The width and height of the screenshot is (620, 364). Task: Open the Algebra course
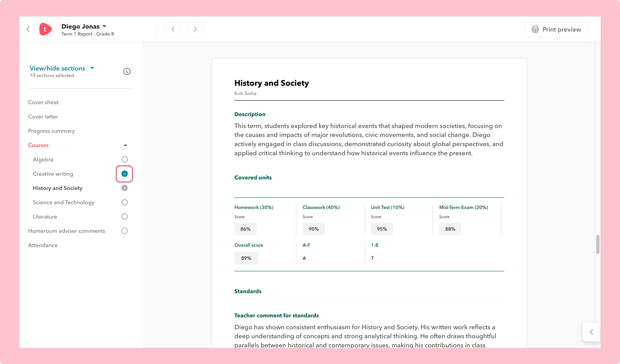pos(43,159)
